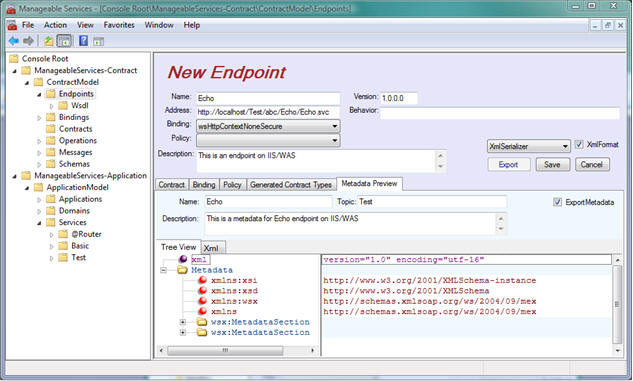The height and width of the screenshot is (381, 633).
Task: Switch to the Generated Contract Types tab
Action: tap(291, 184)
